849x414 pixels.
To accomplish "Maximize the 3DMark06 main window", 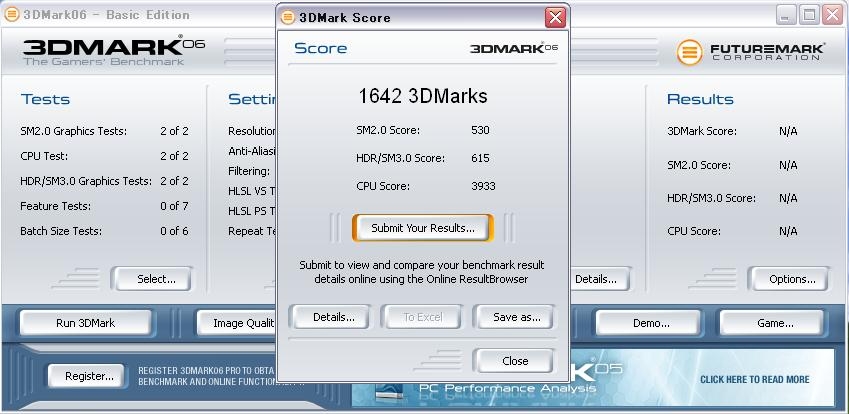I will [809, 15].
